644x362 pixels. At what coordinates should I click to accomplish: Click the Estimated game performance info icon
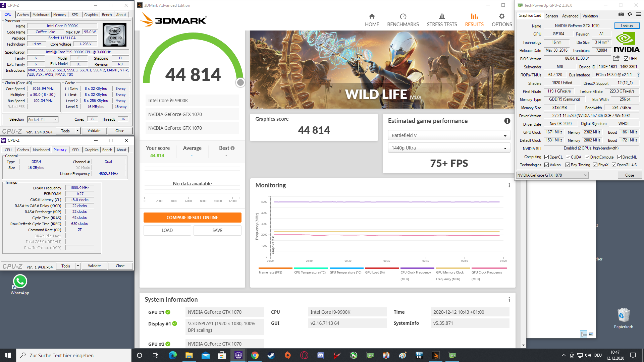coord(507,121)
